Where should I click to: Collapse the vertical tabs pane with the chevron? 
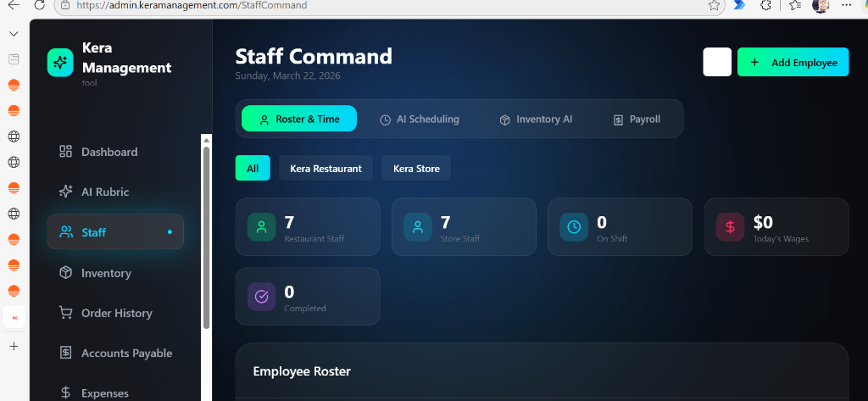coord(14,34)
